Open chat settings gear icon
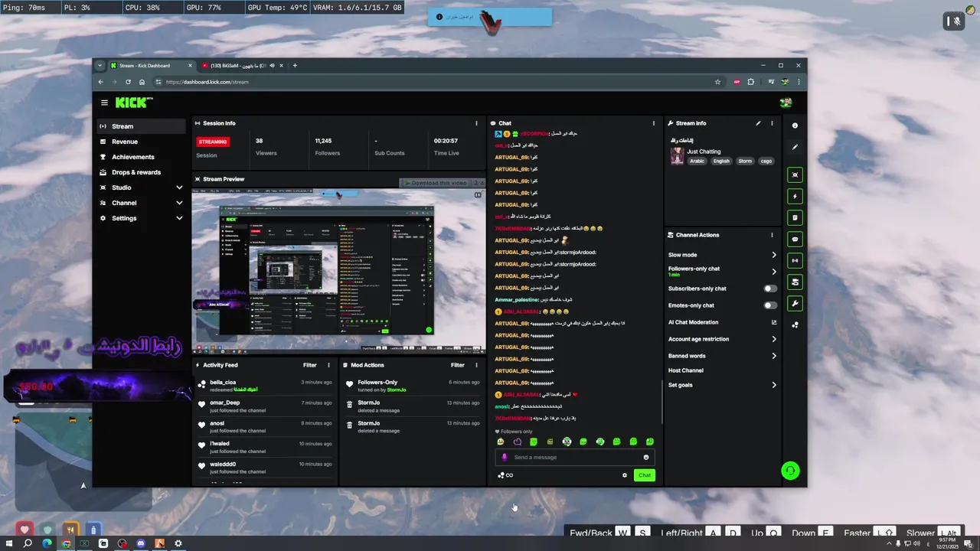Screen dimensions: 980x551 (625, 475)
